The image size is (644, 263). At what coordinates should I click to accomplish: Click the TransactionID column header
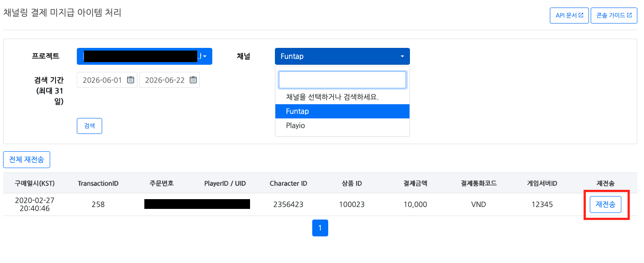[x=98, y=183]
